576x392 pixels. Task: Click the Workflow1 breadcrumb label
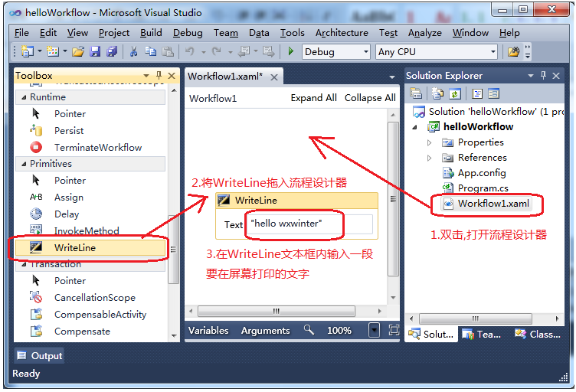(213, 98)
